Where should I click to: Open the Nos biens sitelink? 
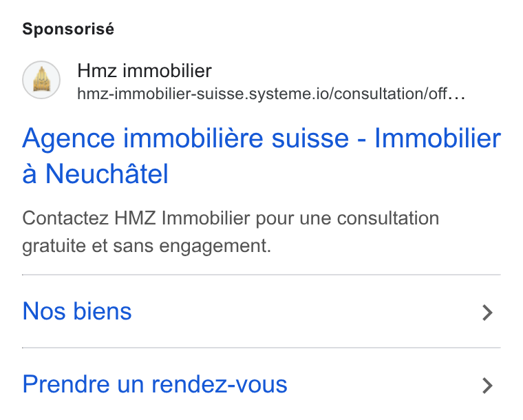click(x=77, y=311)
